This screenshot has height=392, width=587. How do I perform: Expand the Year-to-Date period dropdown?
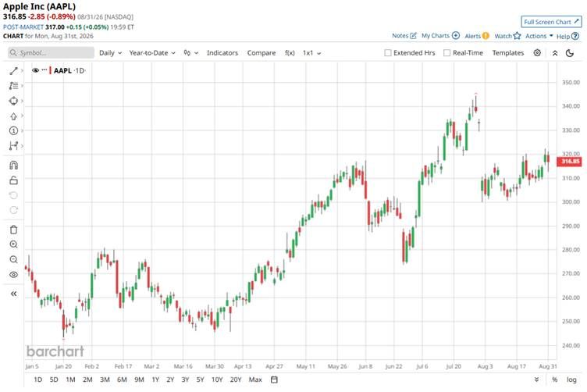click(x=152, y=53)
